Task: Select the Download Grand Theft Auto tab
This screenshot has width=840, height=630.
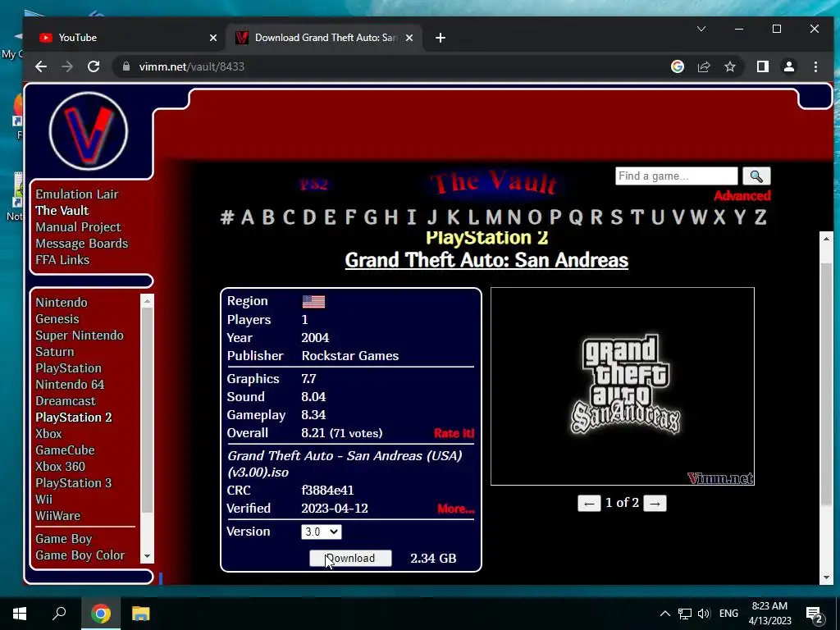Action: (324, 38)
